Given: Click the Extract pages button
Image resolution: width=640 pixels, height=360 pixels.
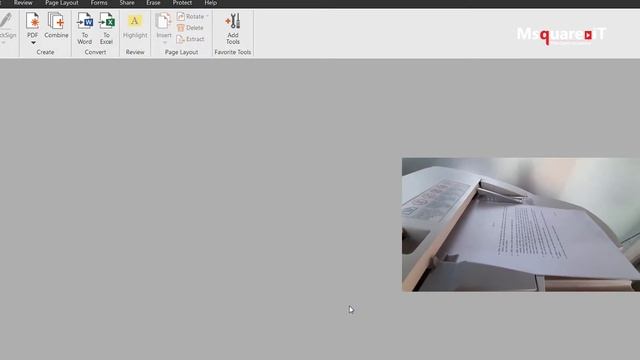Looking at the screenshot, I should tap(191, 39).
